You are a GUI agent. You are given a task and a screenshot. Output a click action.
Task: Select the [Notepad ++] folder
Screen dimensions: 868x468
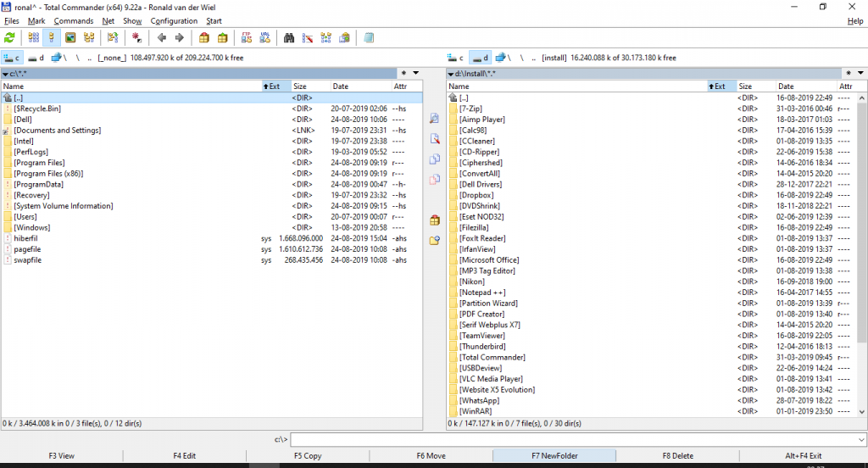[x=482, y=292]
